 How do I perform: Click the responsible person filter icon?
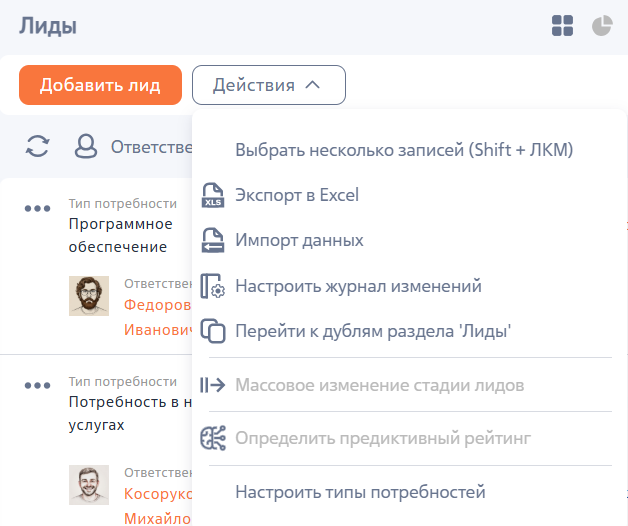pos(86,146)
